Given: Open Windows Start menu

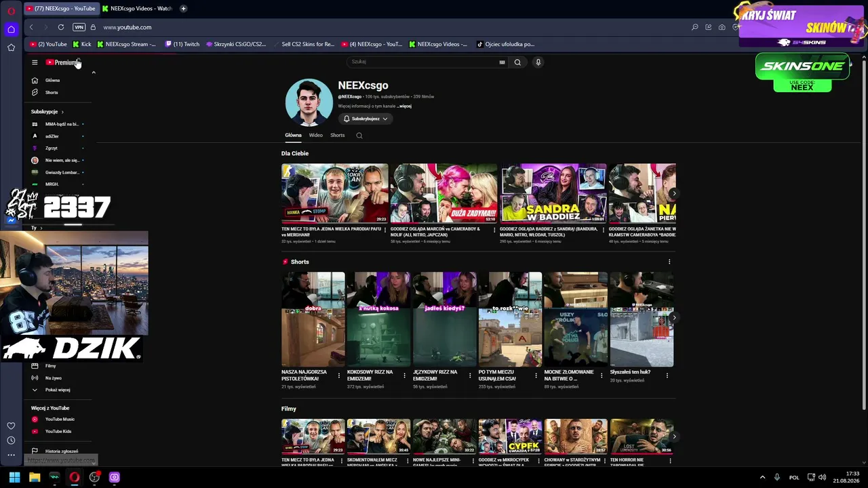Looking at the screenshot, I should click(14, 477).
